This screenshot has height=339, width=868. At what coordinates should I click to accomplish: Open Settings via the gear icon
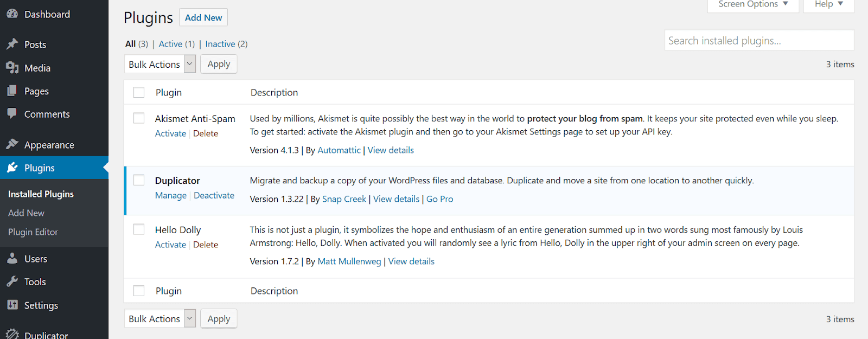(12, 305)
